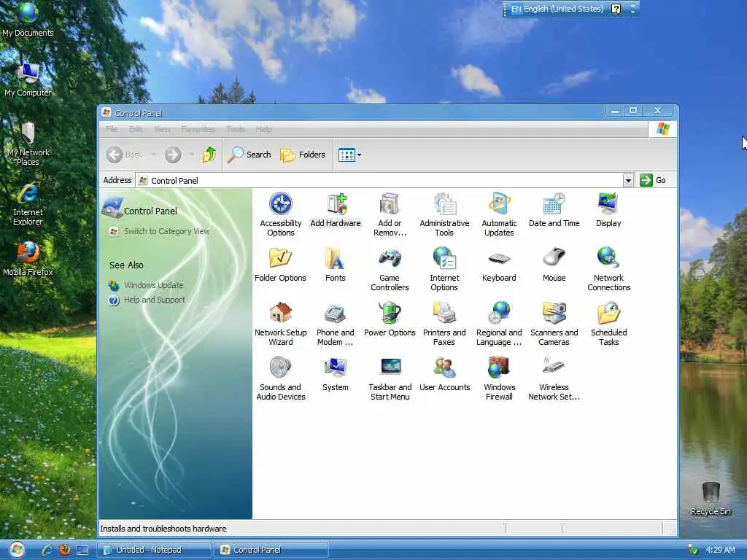Viewport: 747px width, 560px height.
Task: Click the Start button
Action: pyautogui.click(x=17, y=550)
